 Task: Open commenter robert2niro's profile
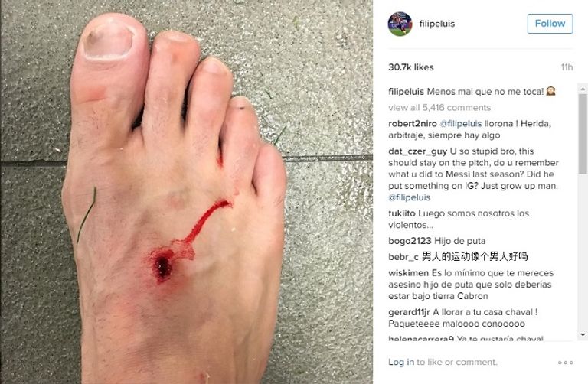pos(413,124)
